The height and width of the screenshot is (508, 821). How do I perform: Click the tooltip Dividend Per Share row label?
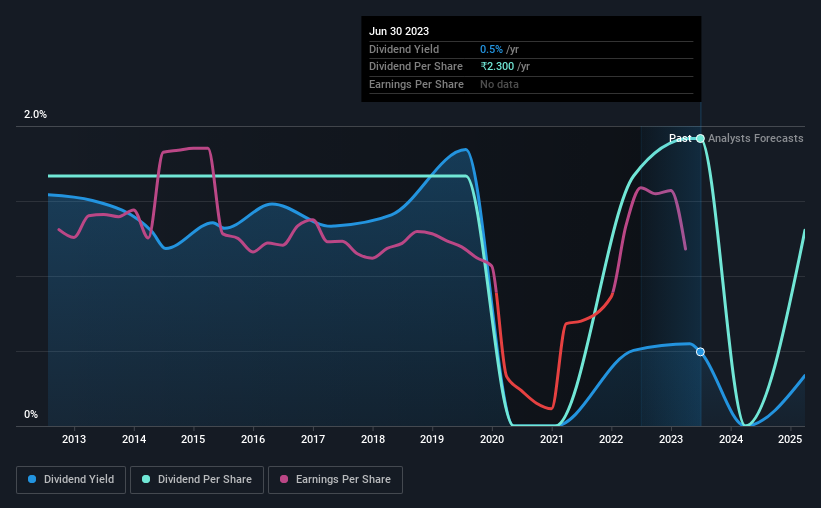point(416,67)
